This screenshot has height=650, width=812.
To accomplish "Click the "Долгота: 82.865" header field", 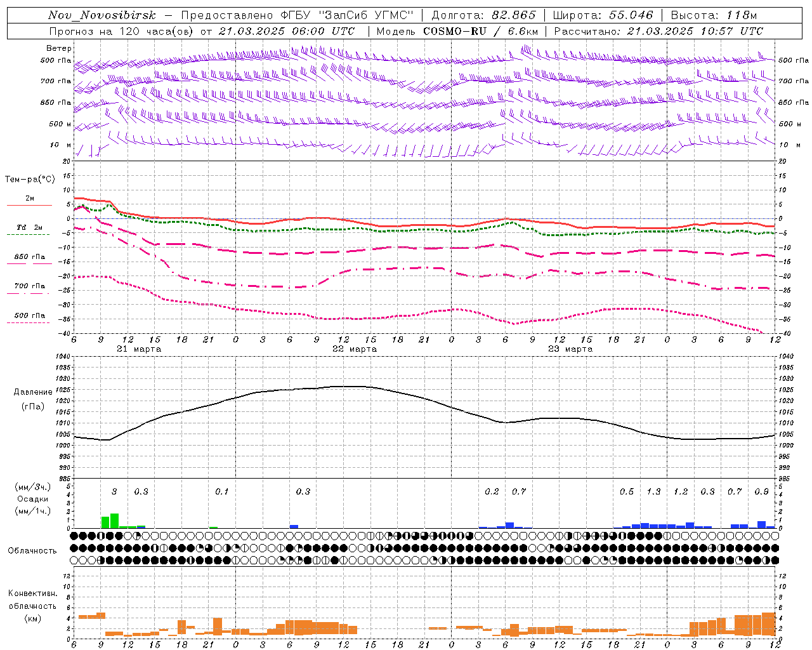I will [x=483, y=15].
